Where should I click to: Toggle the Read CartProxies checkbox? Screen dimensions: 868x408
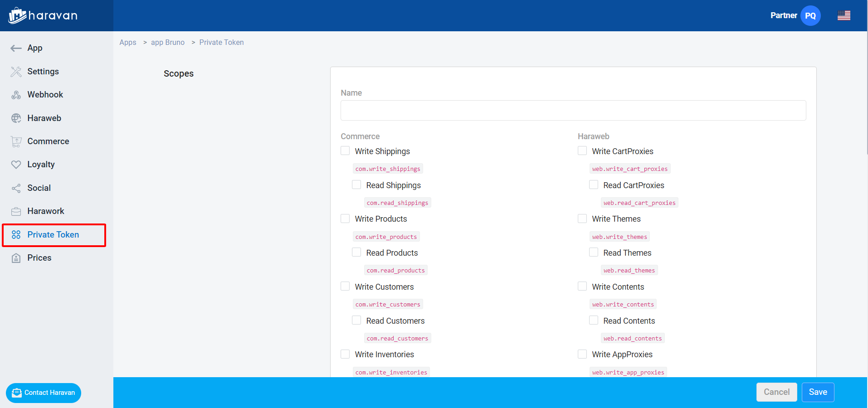coord(594,185)
